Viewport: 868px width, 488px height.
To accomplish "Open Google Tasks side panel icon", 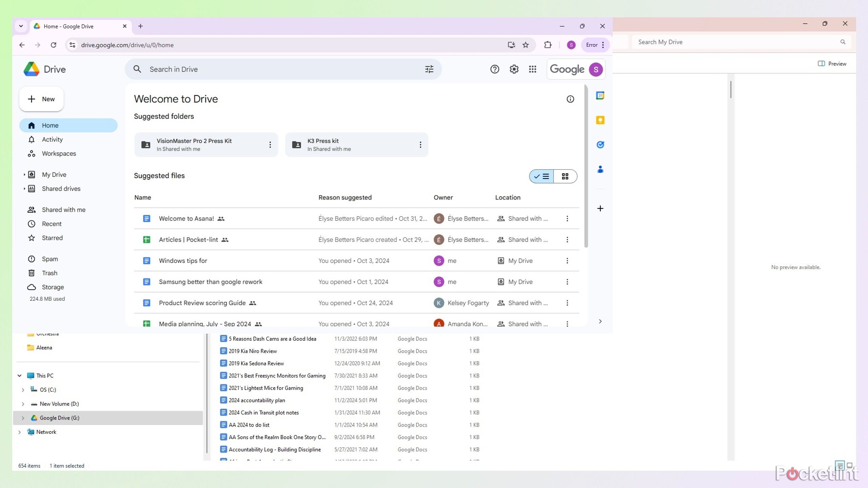I will [600, 145].
